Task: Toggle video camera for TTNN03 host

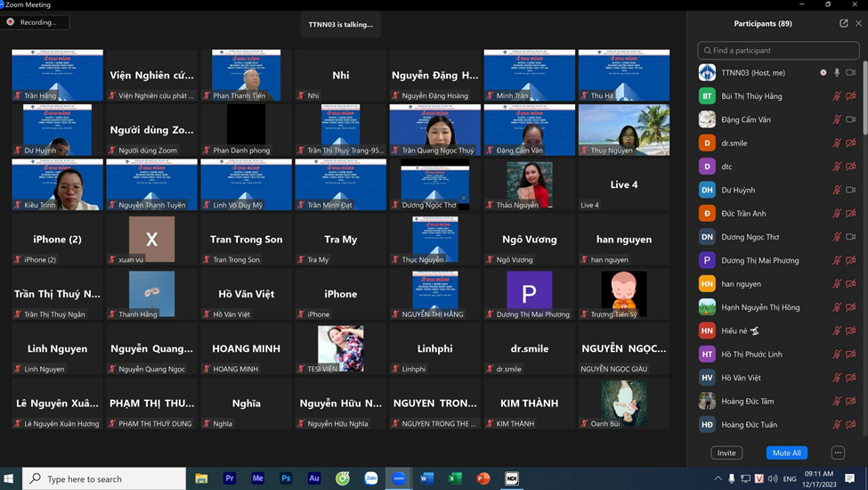Action: tap(851, 73)
